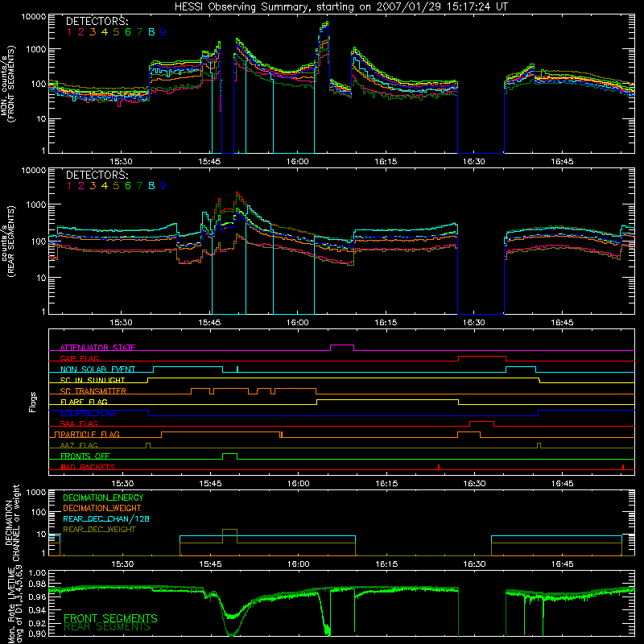The width and height of the screenshot is (644, 644).
Task: Click the vertical Flags axis label
Action: tap(33, 402)
